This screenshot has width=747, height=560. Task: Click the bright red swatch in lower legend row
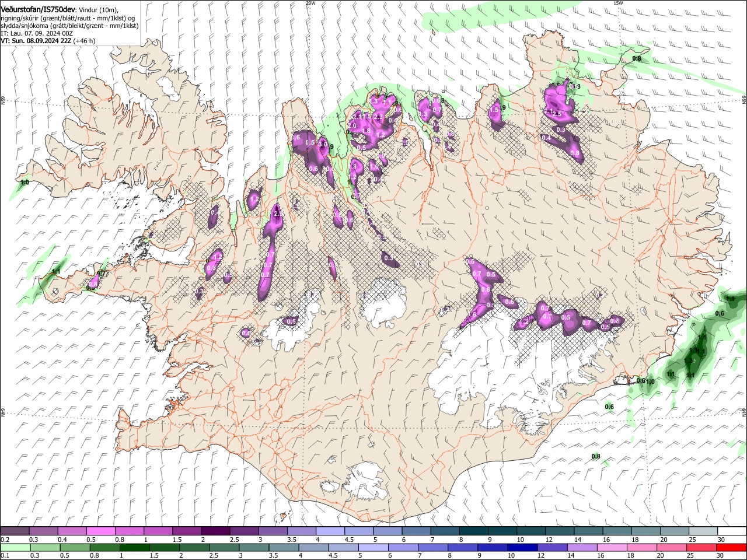point(731,547)
